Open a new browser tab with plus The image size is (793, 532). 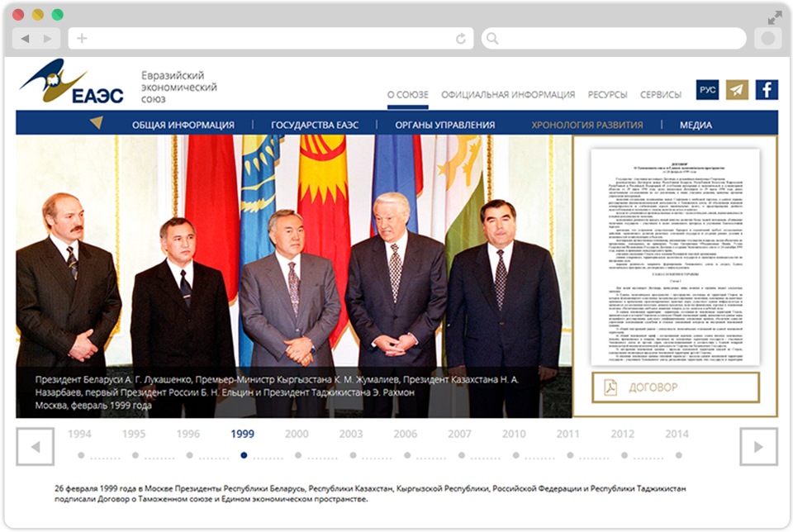[x=82, y=39]
